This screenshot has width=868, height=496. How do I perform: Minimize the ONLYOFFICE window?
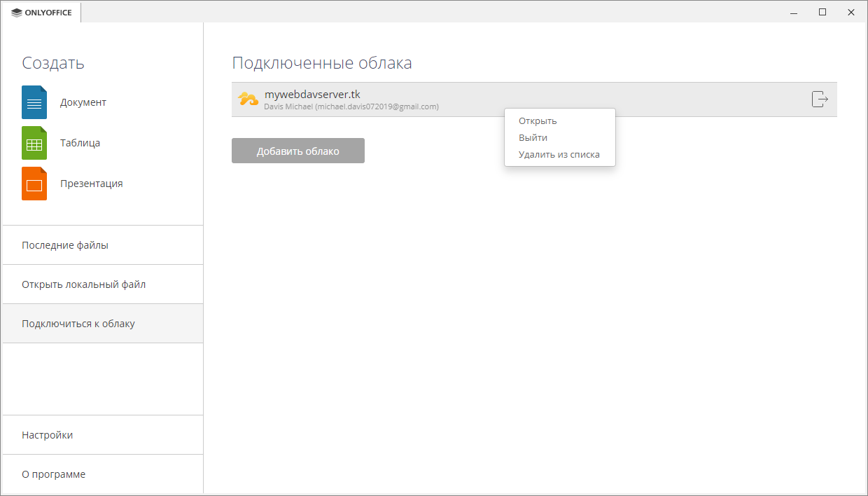(x=794, y=13)
